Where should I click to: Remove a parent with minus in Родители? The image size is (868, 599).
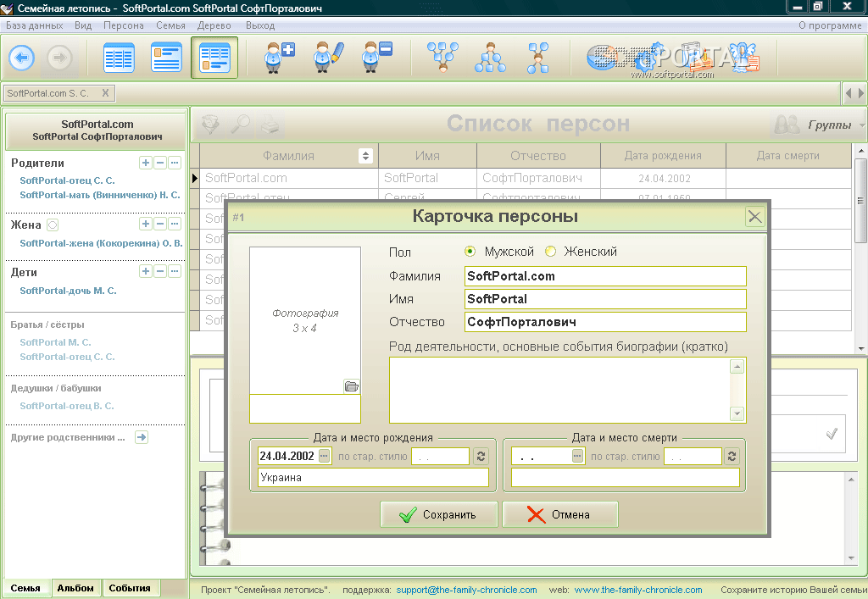click(x=160, y=163)
